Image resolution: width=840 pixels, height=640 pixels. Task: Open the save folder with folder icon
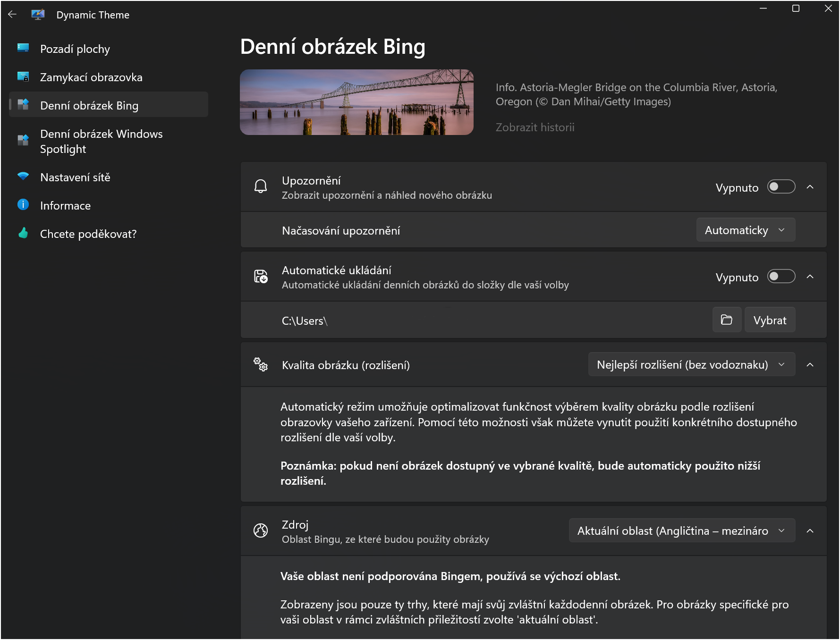726,320
